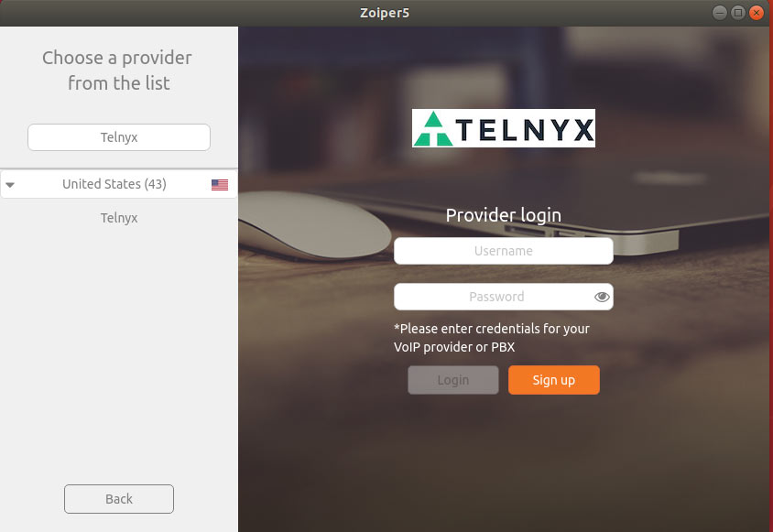Select Telnyx entry under United States
773x532 pixels.
(x=119, y=218)
